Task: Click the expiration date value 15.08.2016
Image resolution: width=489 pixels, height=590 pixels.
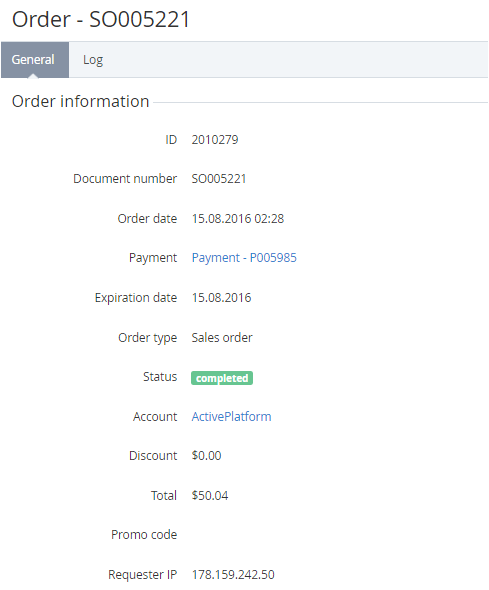Action: point(221,298)
